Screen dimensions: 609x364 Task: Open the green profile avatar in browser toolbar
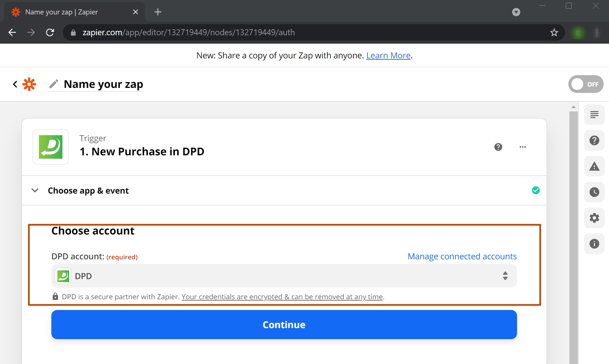coord(578,33)
